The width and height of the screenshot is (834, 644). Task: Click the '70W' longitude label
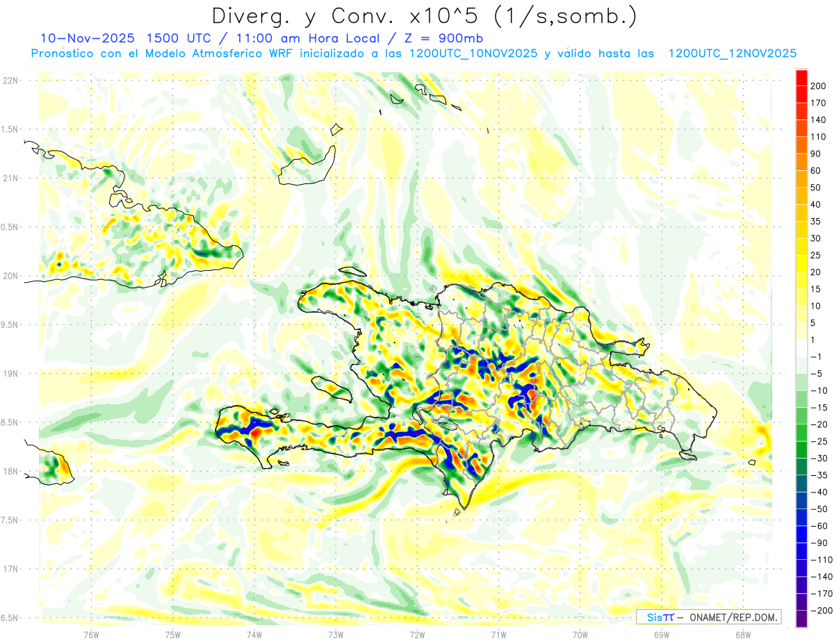[580, 634]
